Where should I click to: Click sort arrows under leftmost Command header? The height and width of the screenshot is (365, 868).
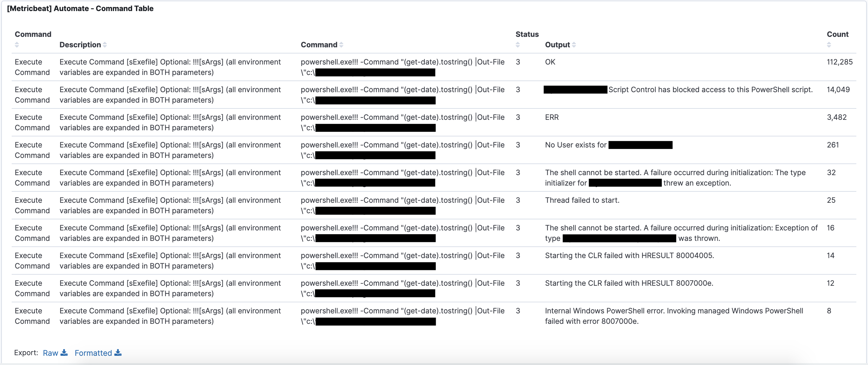click(17, 45)
